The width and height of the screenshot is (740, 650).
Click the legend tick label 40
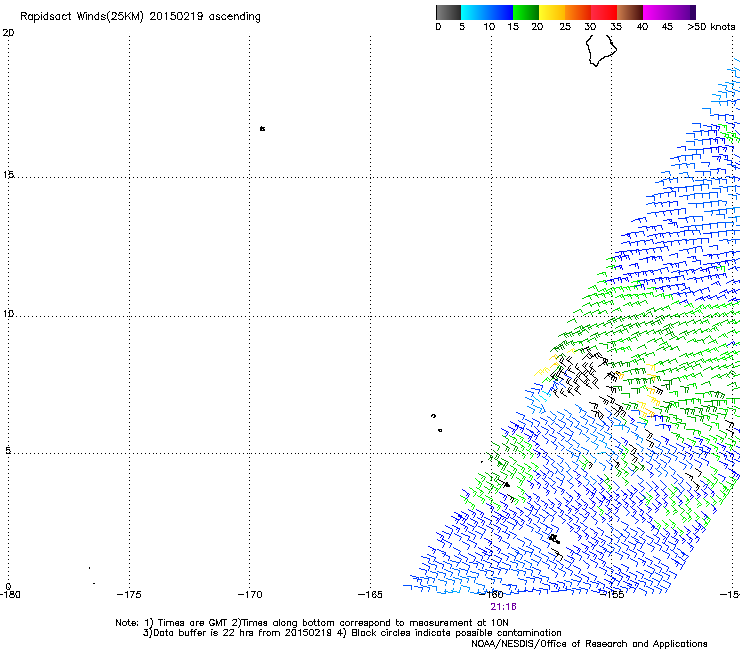[642, 27]
